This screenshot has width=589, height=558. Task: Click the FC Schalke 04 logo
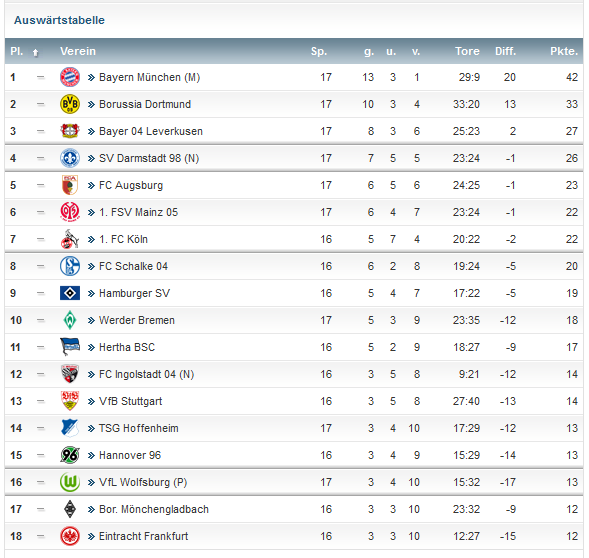pos(70,266)
